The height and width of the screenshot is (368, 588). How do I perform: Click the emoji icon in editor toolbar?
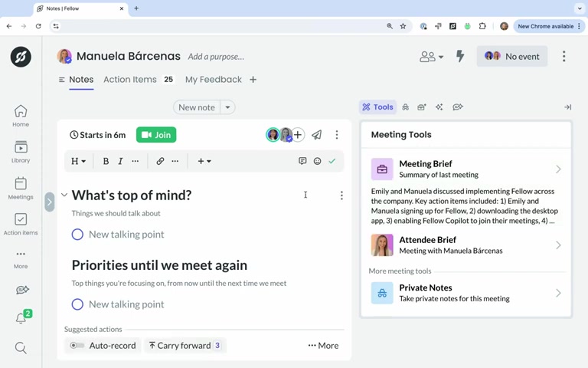(x=317, y=161)
